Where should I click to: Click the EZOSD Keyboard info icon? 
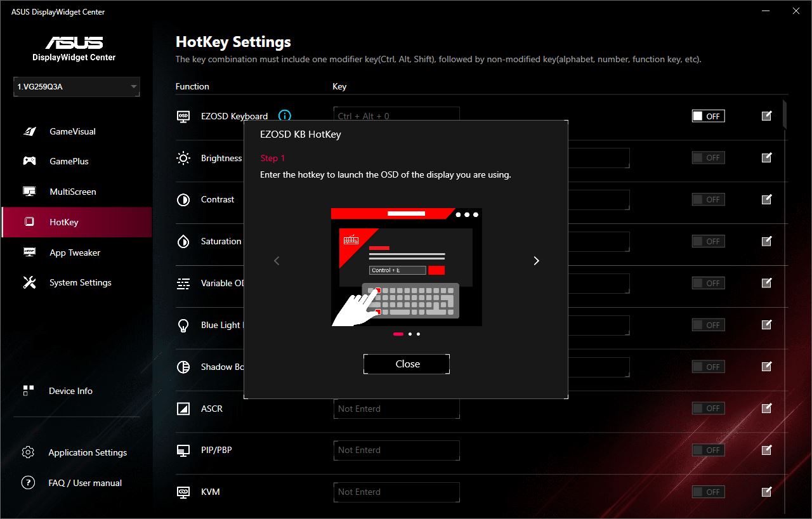pos(285,116)
